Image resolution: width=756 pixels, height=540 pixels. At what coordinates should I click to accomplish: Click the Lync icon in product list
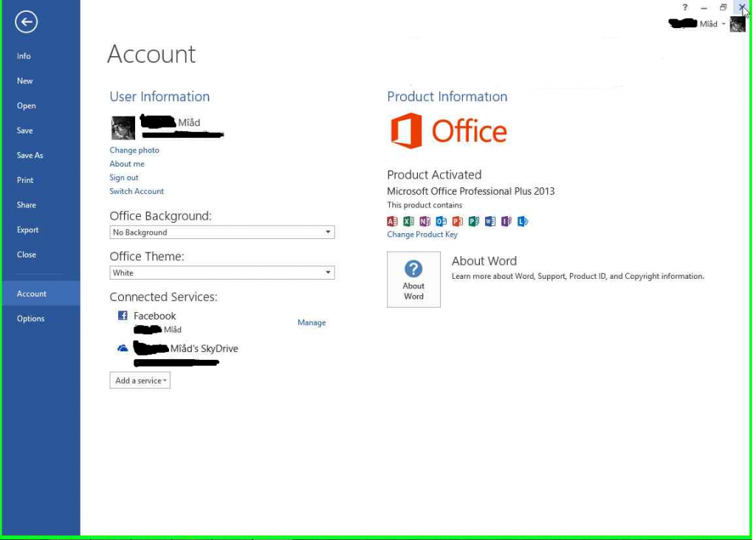(523, 221)
